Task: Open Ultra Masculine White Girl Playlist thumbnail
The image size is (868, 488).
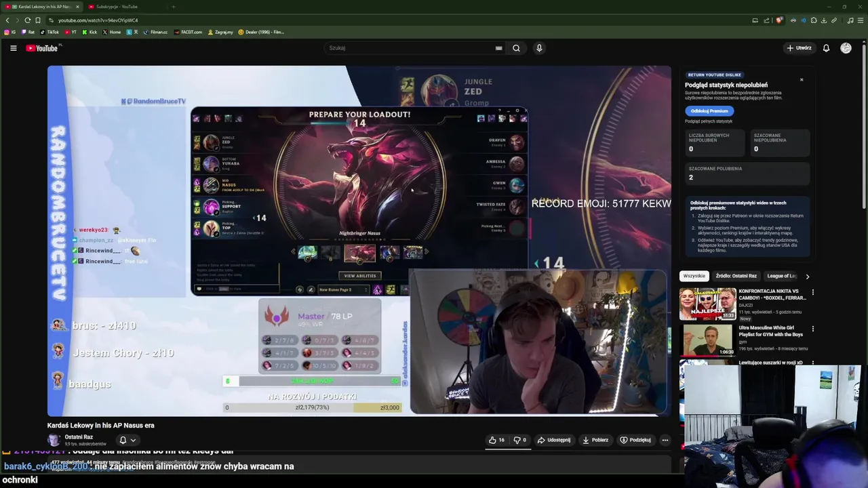Action: pos(707,340)
